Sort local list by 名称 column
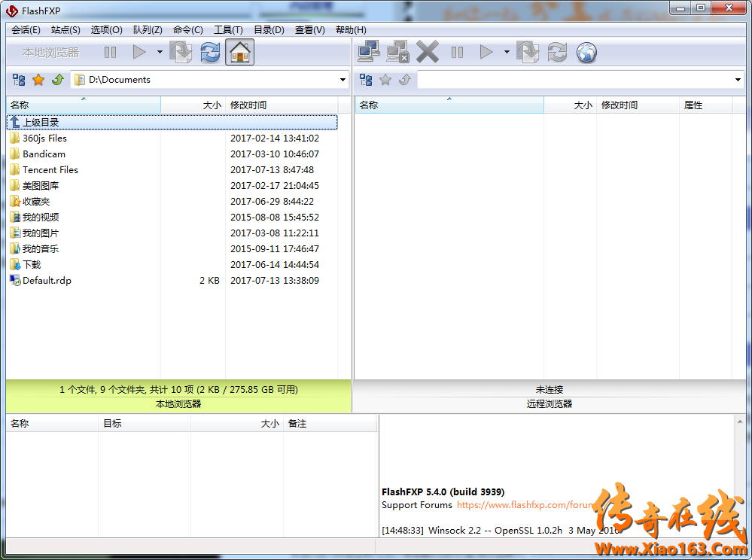Image resolution: width=752 pixels, height=560 pixels. (x=84, y=105)
